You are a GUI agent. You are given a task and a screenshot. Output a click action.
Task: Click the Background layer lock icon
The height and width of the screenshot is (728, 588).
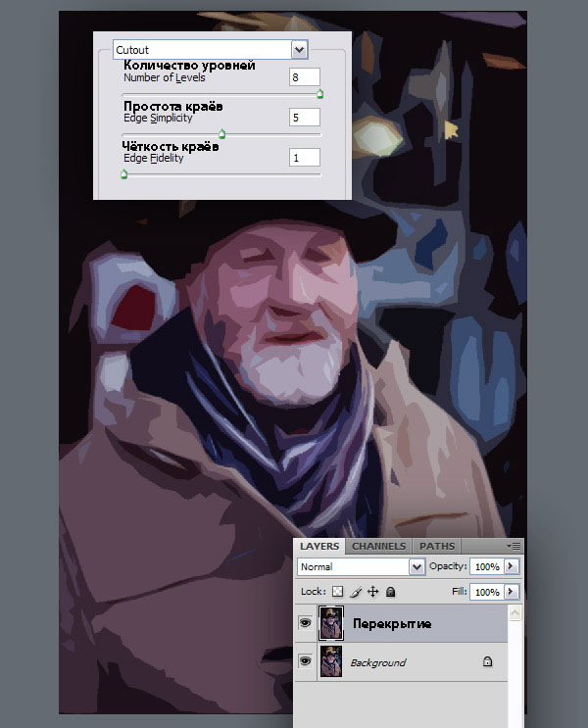pos(487,661)
